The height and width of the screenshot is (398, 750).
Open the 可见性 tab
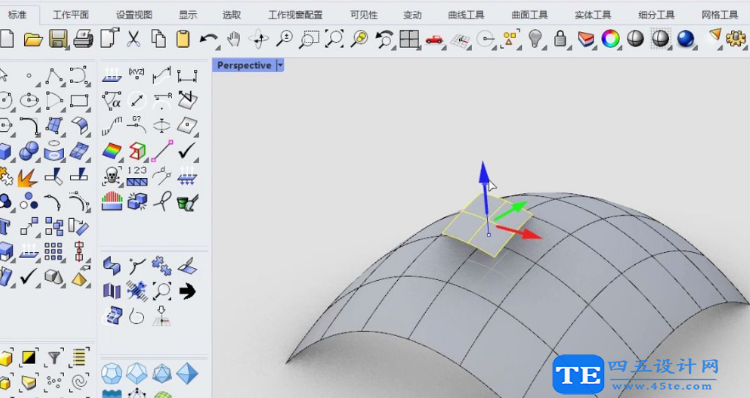click(364, 15)
